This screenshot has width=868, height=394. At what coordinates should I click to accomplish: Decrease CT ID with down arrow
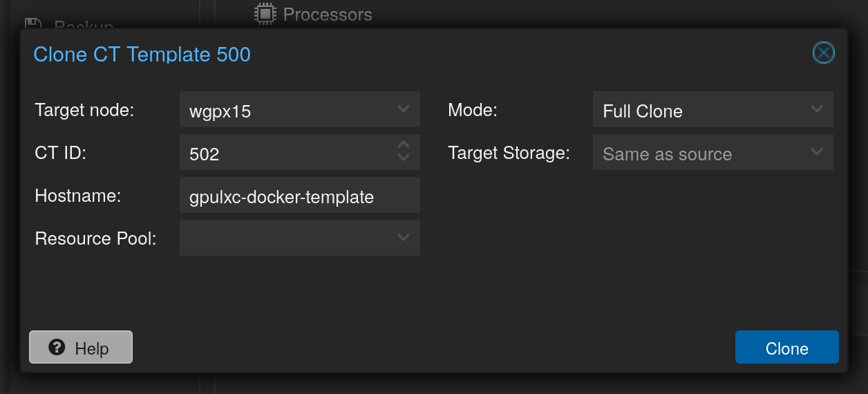[x=404, y=158]
